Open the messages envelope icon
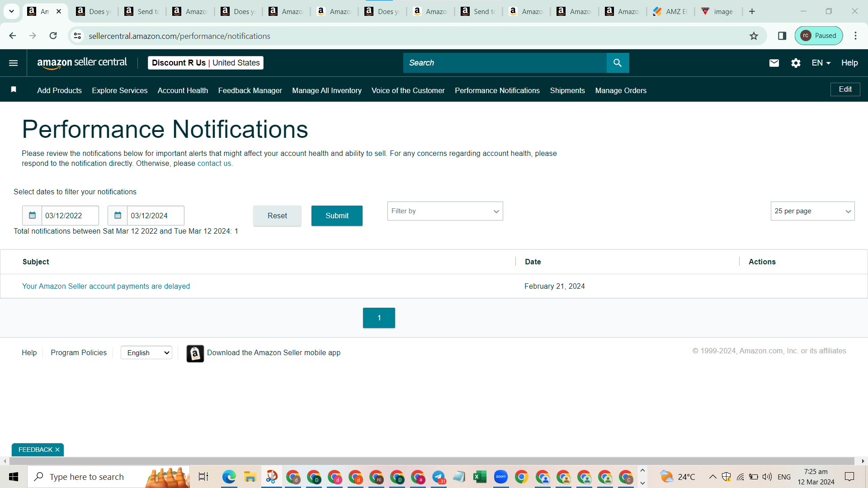 tap(774, 63)
